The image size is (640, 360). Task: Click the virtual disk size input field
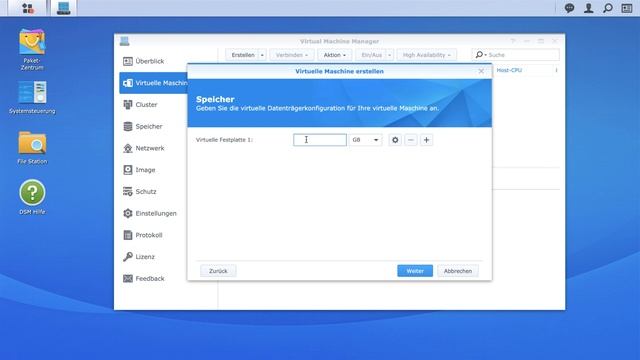point(320,140)
